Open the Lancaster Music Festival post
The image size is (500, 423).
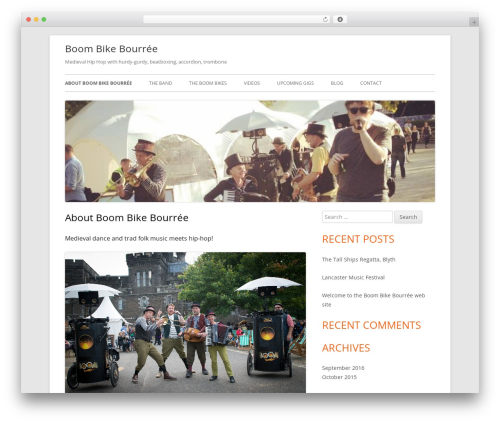pyautogui.click(x=353, y=277)
